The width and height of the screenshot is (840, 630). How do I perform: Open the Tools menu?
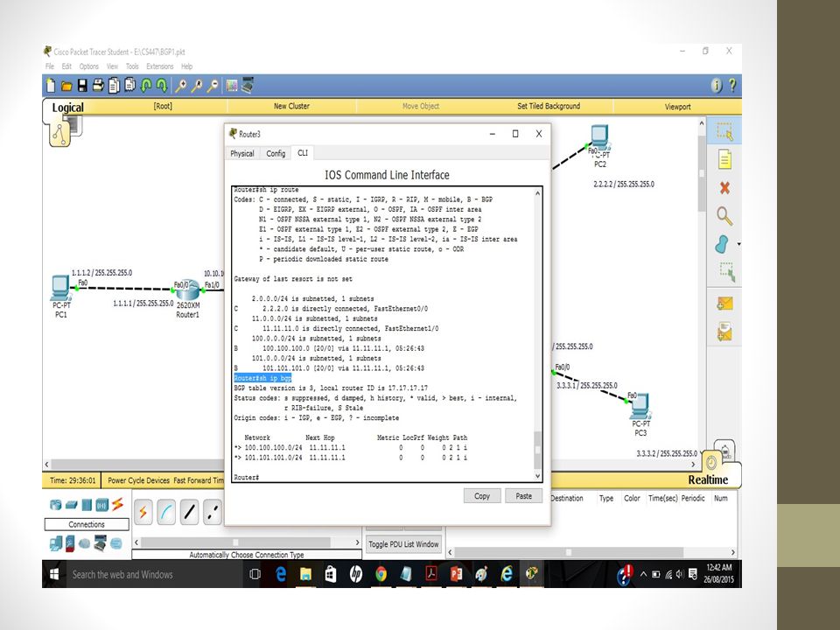(x=132, y=66)
